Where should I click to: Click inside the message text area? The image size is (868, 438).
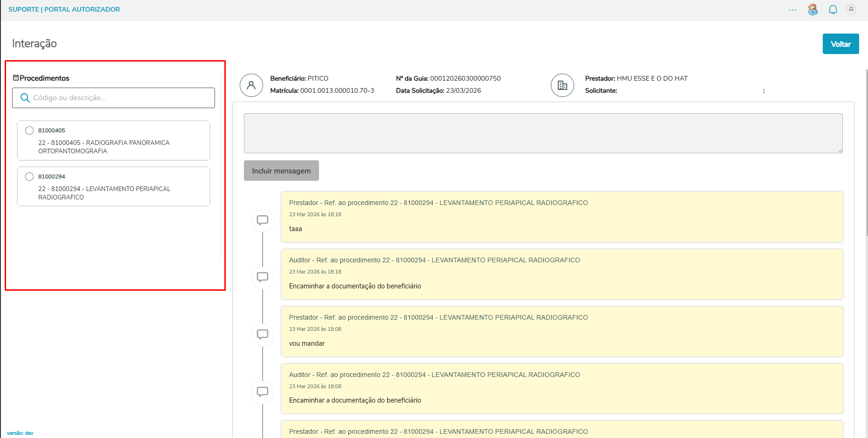[543, 133]
